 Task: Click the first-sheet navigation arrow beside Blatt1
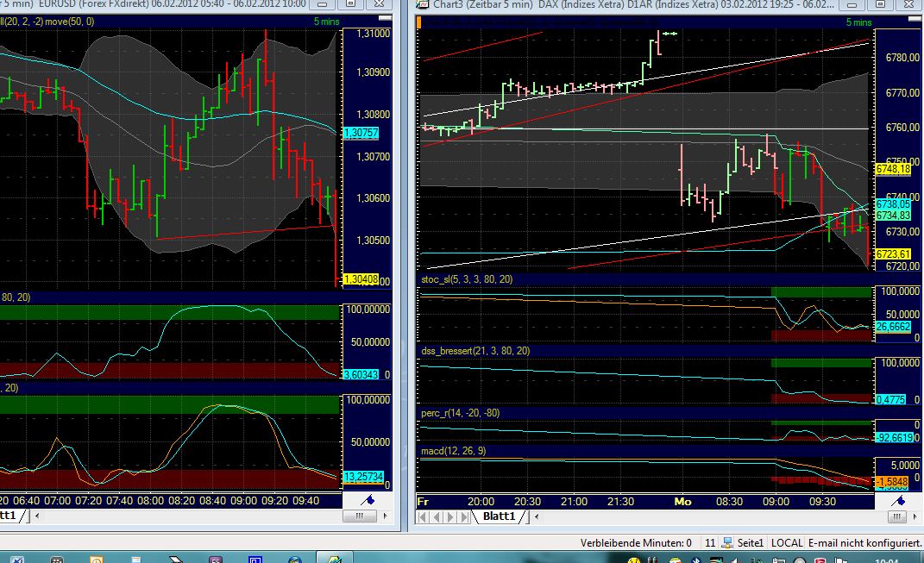(x=421, y=517)
